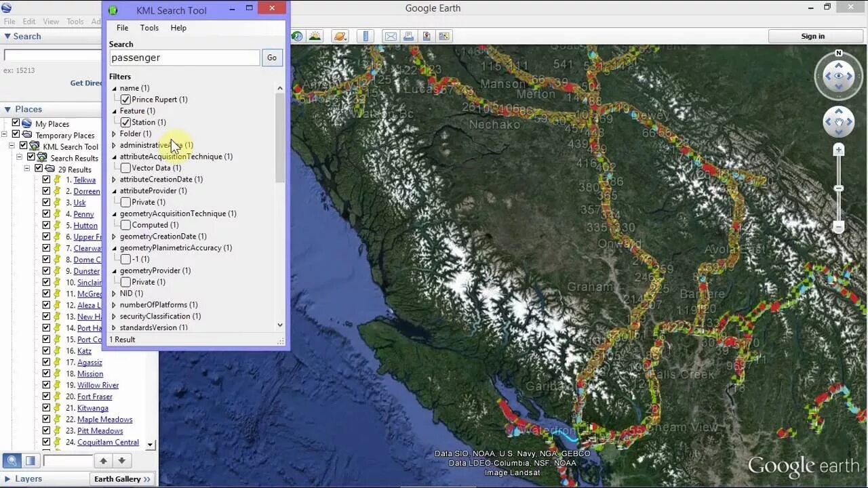The image size is (868, 488).
Task: Collapse the Places panel header
Action: pyautogui.click(x=7, y=109)
